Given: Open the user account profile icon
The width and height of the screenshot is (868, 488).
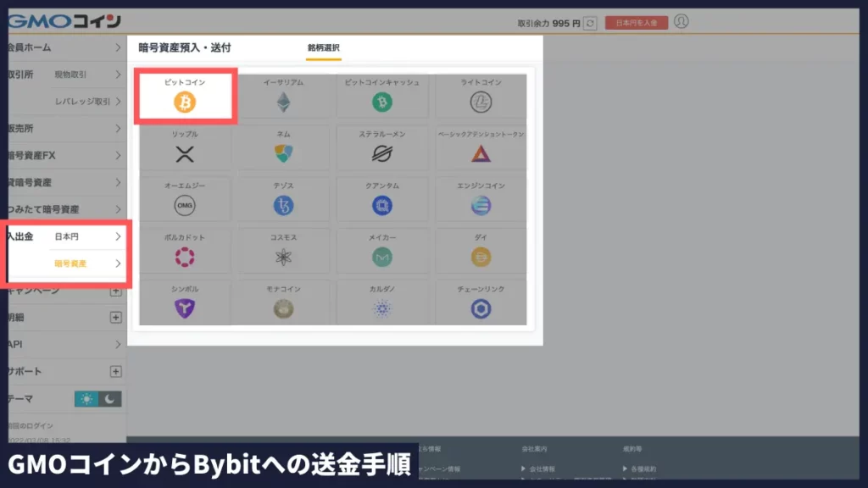Looking at the screenshot, I should coord(681,21).
